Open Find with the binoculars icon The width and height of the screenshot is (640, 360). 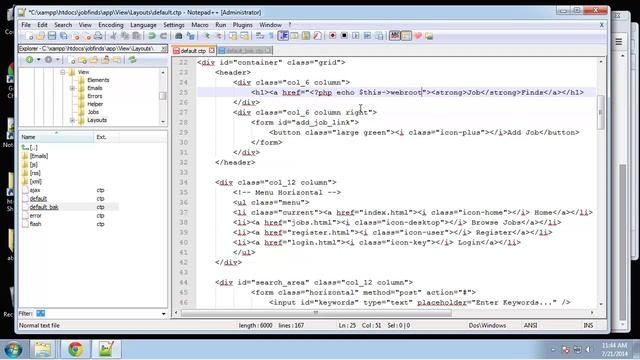click(178, 36)
